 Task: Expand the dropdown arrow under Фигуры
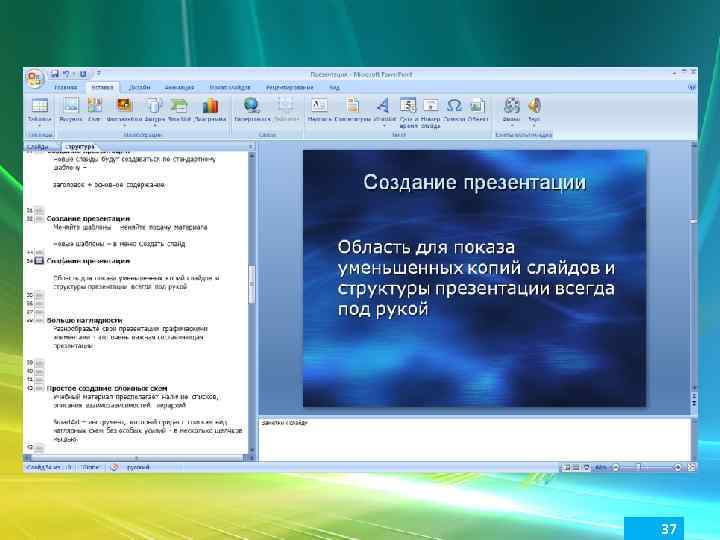click(x=154, y=125)
